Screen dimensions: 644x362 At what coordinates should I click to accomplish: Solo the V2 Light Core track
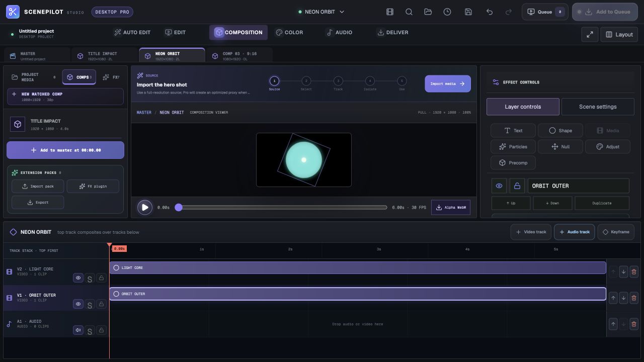click(90, 278)
